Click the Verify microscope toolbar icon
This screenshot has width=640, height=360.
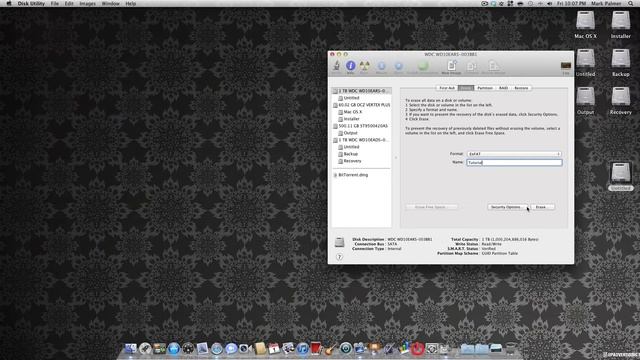[x=337, y=66]
